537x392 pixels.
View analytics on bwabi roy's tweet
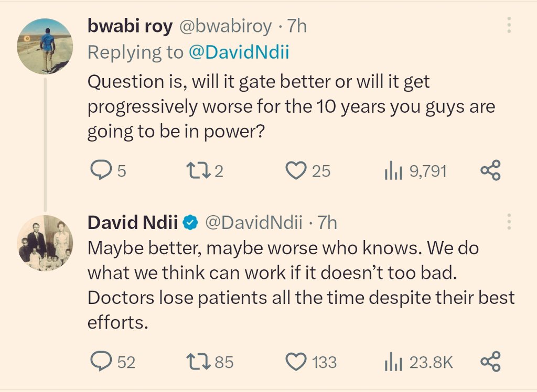(x=393, y=171)
